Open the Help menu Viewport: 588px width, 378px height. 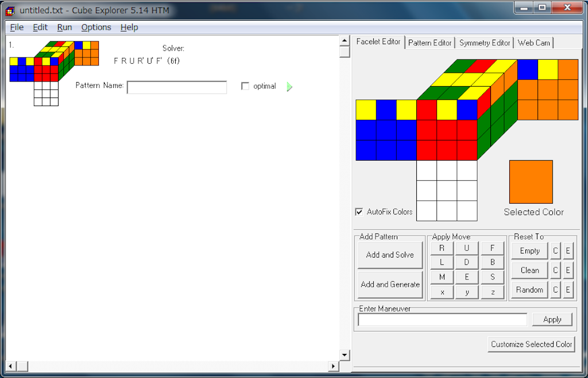point(129,28)
